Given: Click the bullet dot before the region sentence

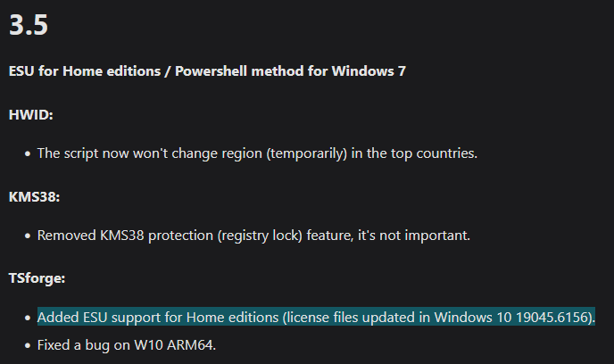Looking at the screenshot, I should [x=28, y=153].
